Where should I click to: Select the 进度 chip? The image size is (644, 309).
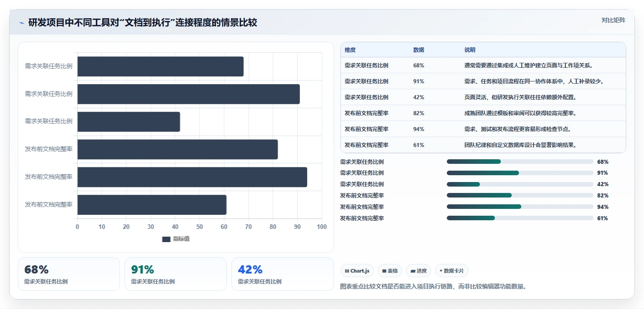point(419,271)
